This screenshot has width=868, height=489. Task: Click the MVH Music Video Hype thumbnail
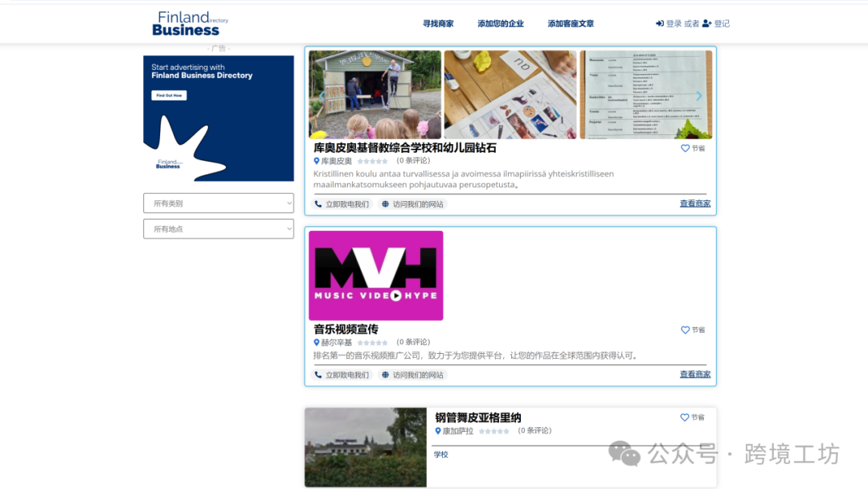(375, 275)
